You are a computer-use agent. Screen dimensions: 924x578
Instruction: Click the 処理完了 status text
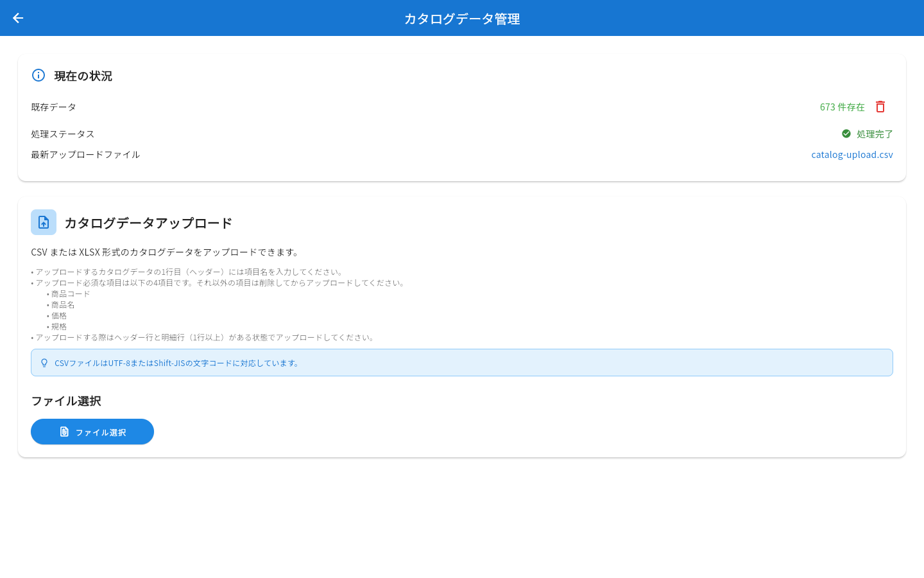(x=875, y=134)
